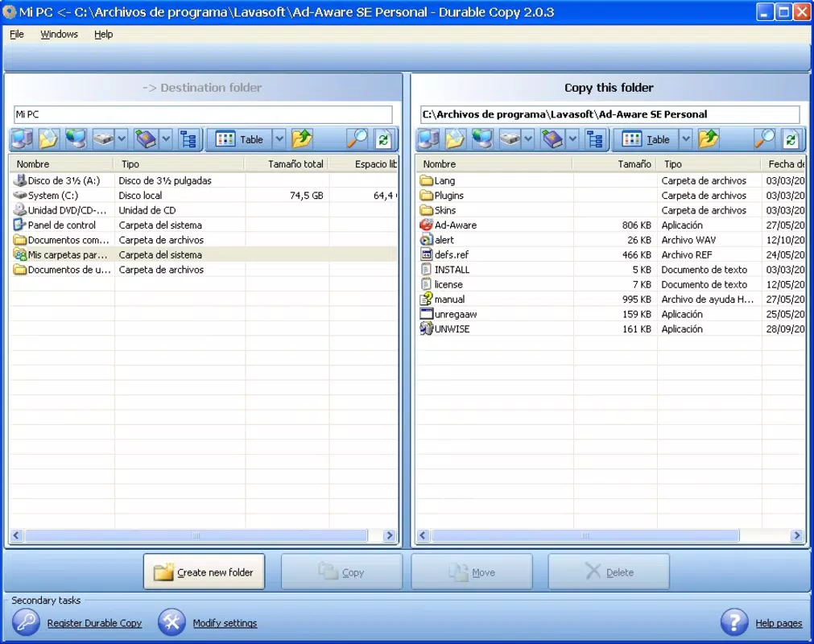
Task: Open My Documents icon in source toolbar
Action: tap(455, 139)
